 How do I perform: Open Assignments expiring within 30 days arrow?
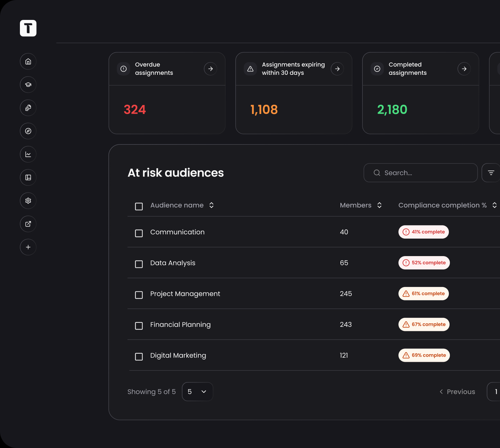(337, 69)
